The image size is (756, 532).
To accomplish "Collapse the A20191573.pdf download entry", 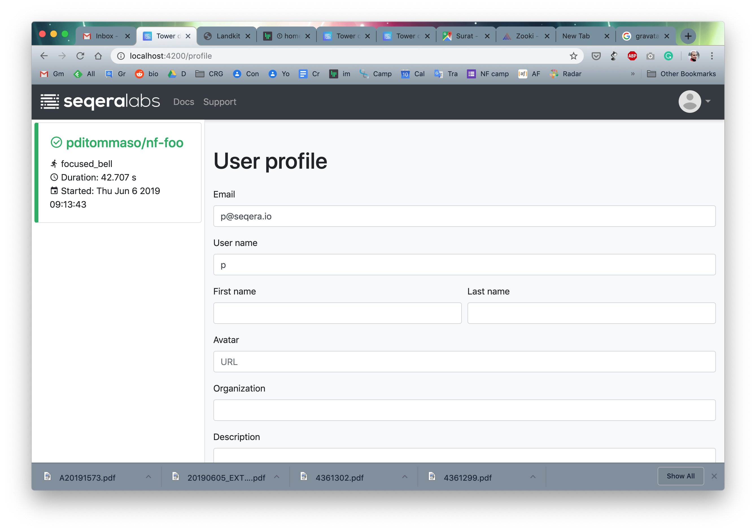I will [x=148, y=476].
